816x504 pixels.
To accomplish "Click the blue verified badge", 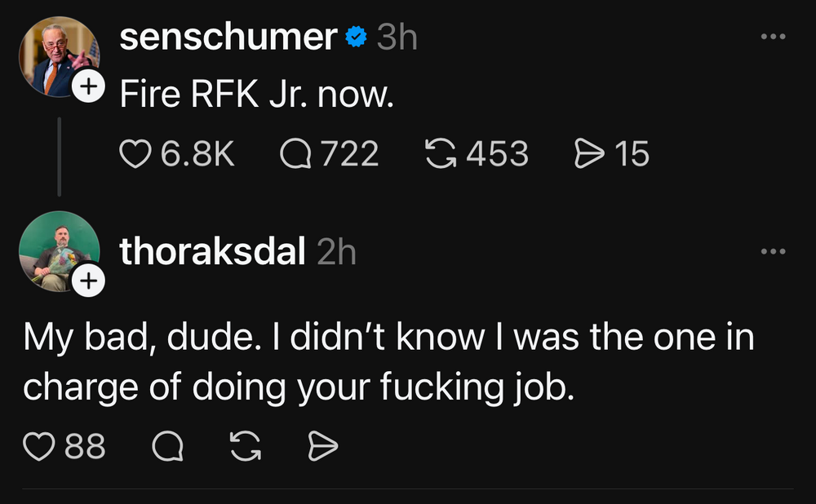I will pos(355,38).
